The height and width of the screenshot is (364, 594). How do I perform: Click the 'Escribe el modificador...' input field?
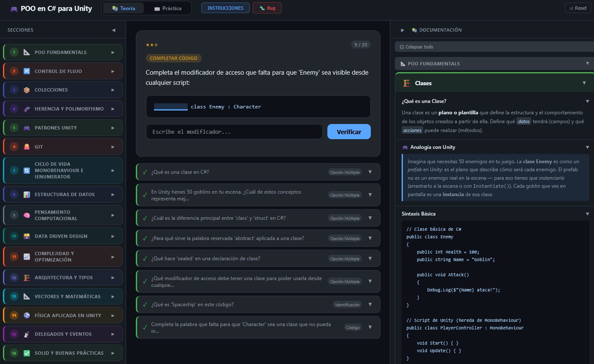(x=234, y=132)
